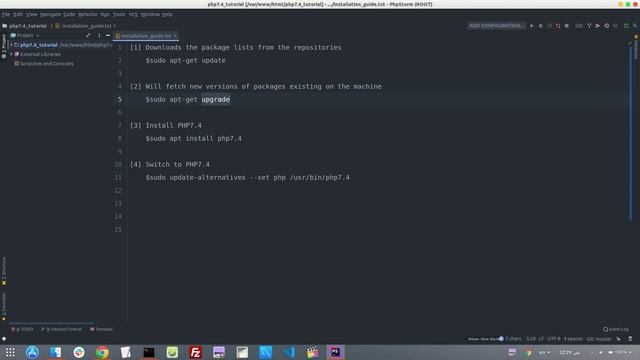640x360 pixels.
Task: Select php7.4_tutorial root folder
Action: [39, 45]
